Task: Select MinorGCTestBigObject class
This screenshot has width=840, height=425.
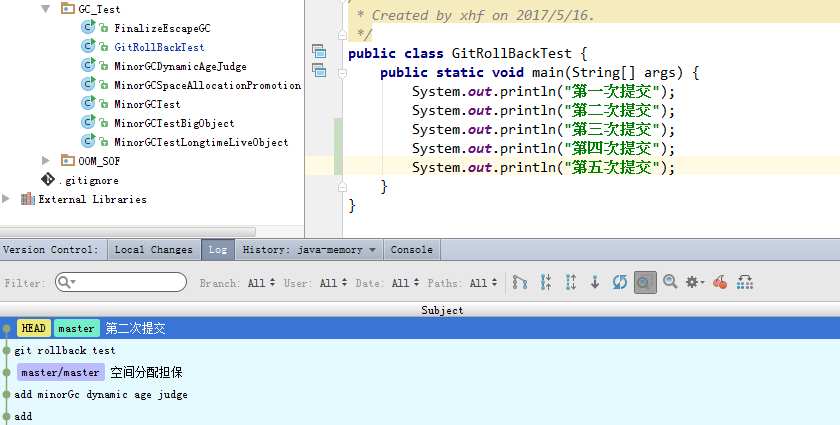Action: coord(174,123)
